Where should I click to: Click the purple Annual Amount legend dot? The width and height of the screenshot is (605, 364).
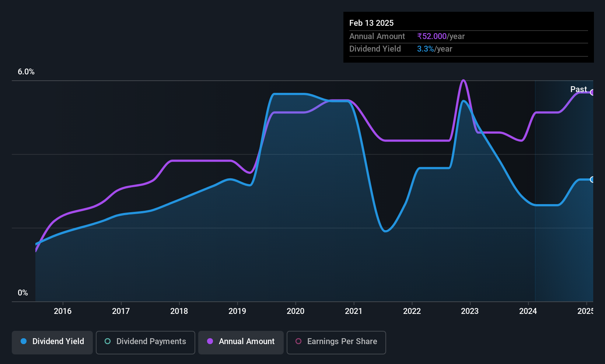210,341
